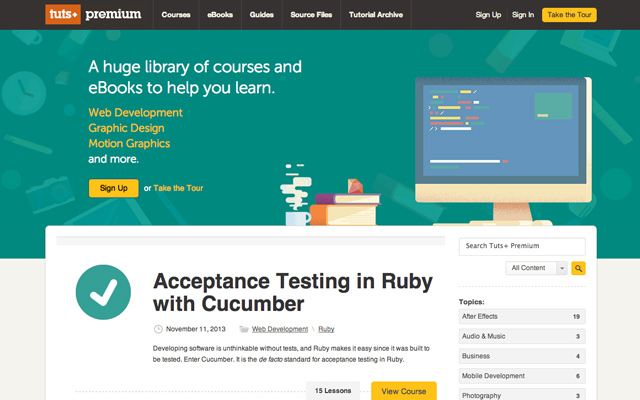This screenshot has width=640, height=400.
Task: Select the Business topic
Action: tap(522, 356)
